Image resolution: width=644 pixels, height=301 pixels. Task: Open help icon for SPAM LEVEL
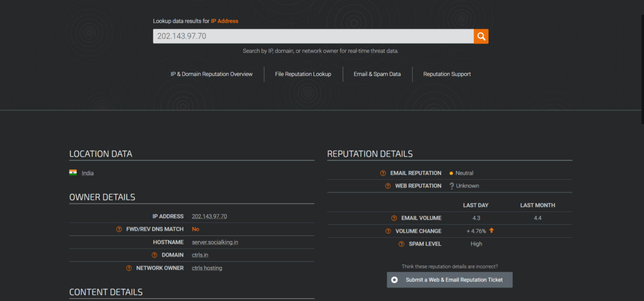coord(401,244)
